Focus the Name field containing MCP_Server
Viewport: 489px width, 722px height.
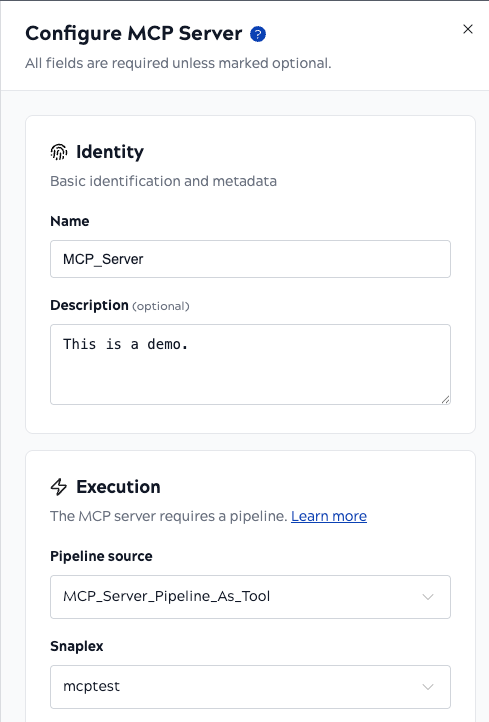[x=250, y=259]
